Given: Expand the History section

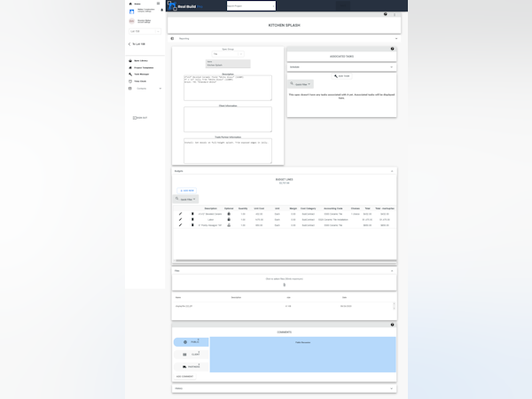Looking at the screenshot, I should coord(392,389).
